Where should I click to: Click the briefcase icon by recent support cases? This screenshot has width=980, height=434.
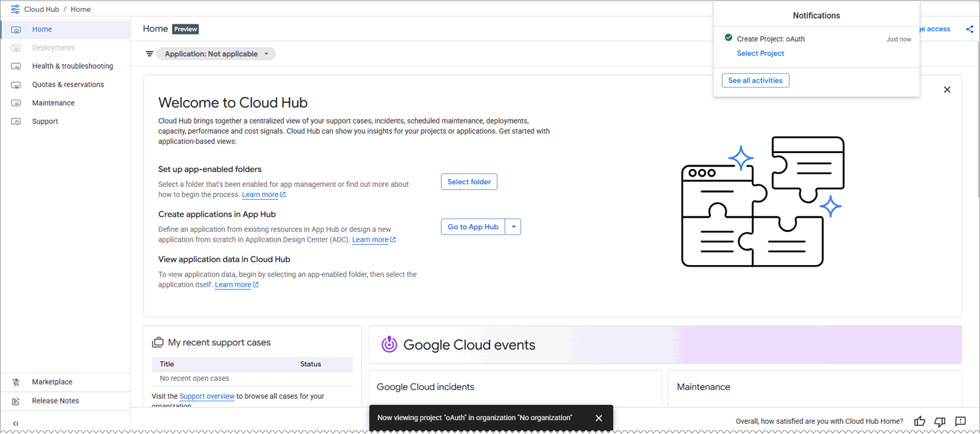click(x=158, y=342)
